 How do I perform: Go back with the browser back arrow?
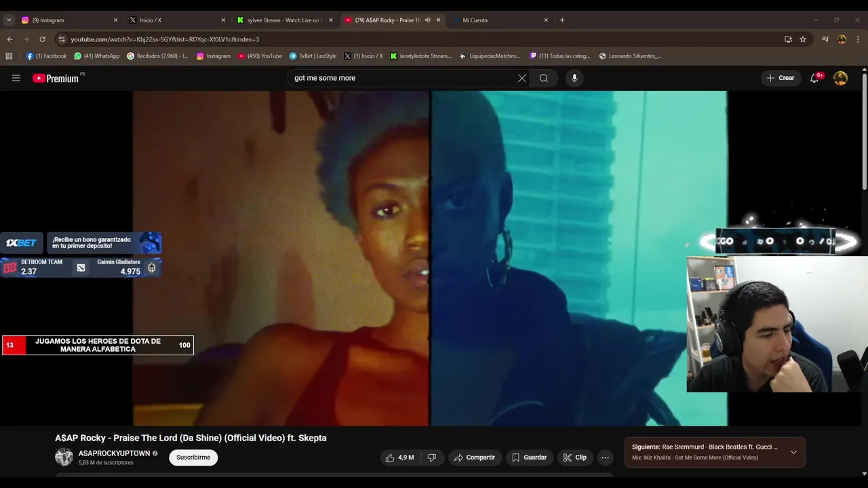click(x=9, y=39)
